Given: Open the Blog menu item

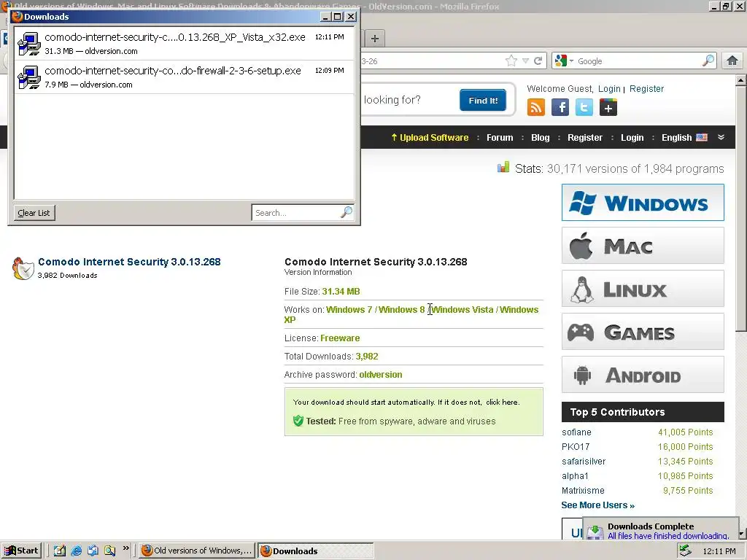Looking at the screenshot, I should 541,138.
